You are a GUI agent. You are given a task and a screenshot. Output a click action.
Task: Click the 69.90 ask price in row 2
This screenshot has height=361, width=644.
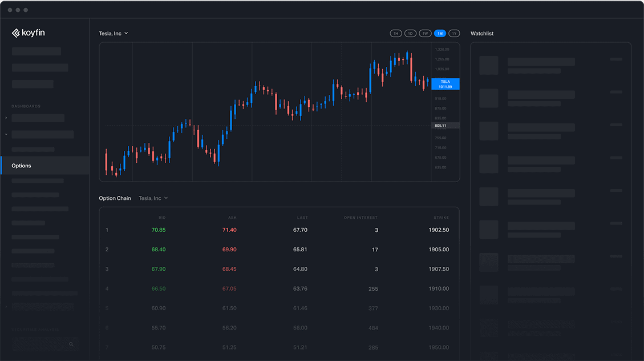tap(229, 250)
